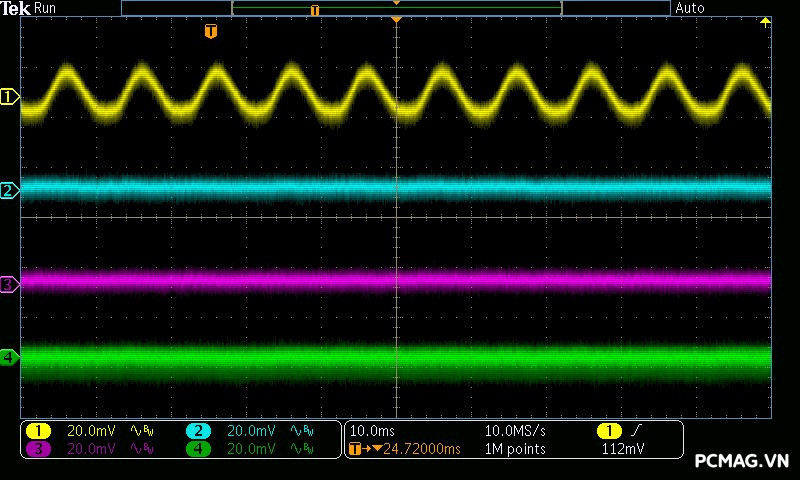800x480 pixels.
Task: Click the yellow trigger level arrow at right edge
Action: 766,22
